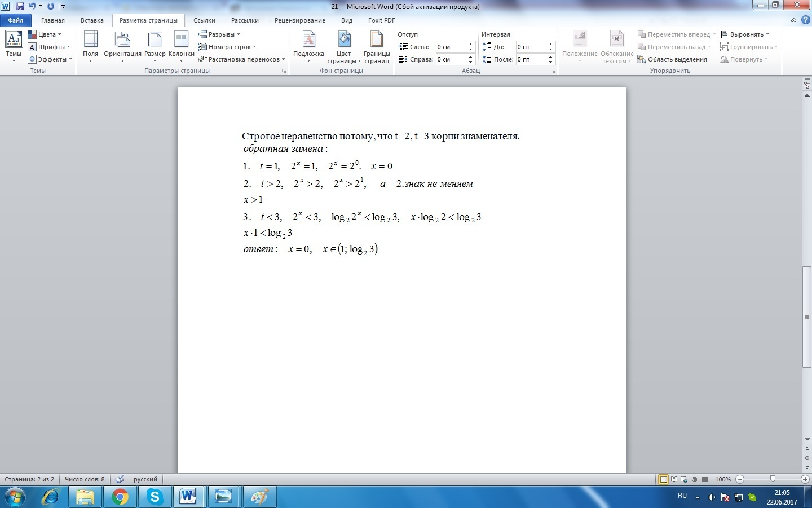Click the Подложка watermark icon
Screen dimensions: 812x508
coord(308,40)
